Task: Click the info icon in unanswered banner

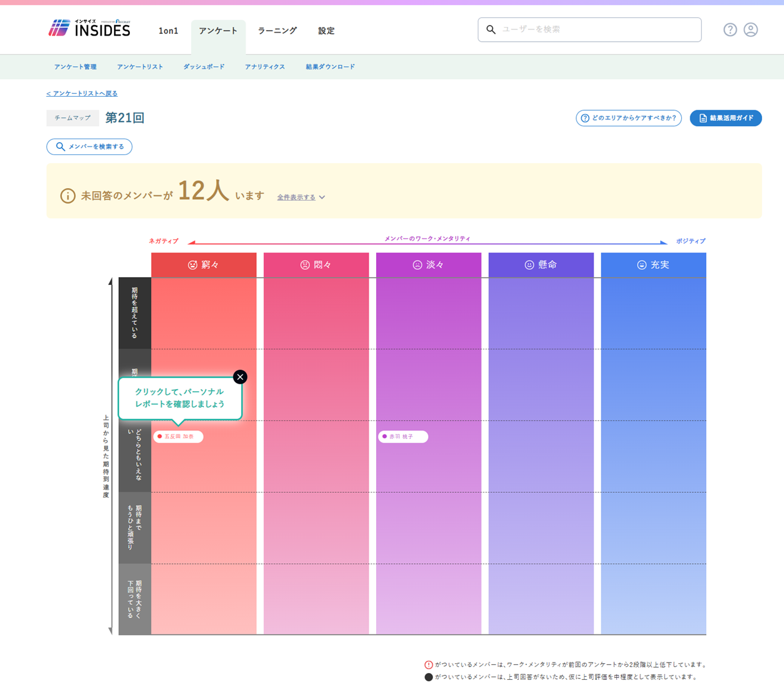Action: click(x=67, y=196)
